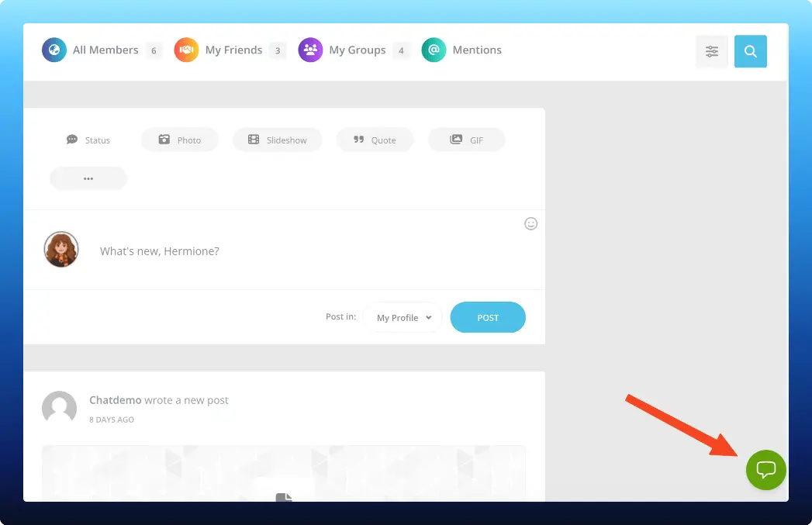The height and width of the screenshot is (525, 812).
Task: Click the green chat bubble icon
Action: pyautogui.click(x=766, y=470)
